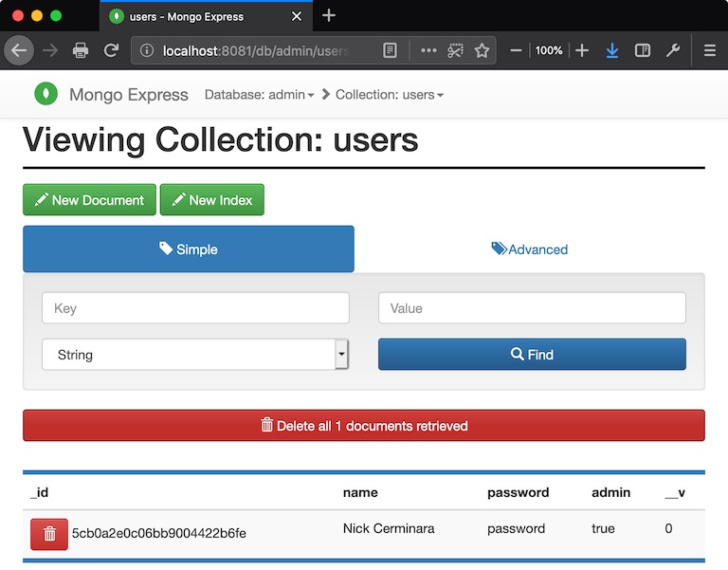Go to Mongo Express home link

pos(129,95)
